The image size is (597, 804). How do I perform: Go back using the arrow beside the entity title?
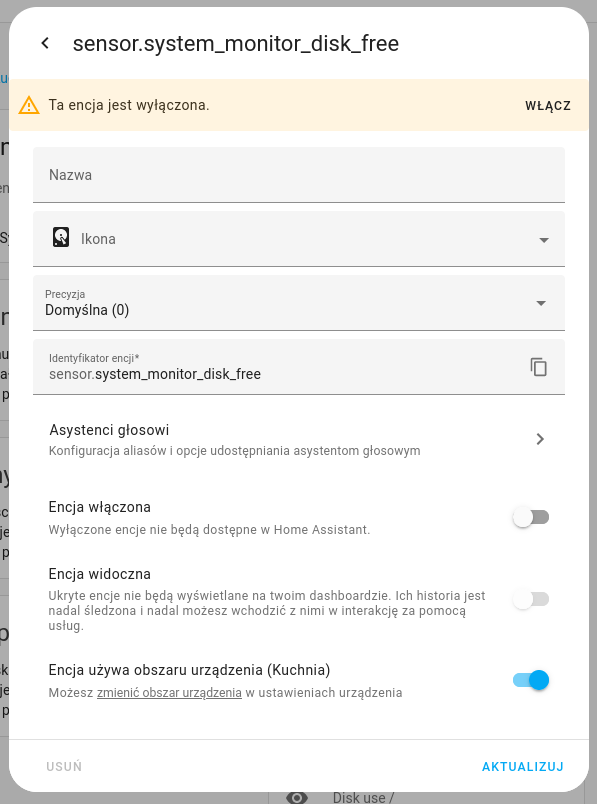pyautogui.click(x=45, y=44)
